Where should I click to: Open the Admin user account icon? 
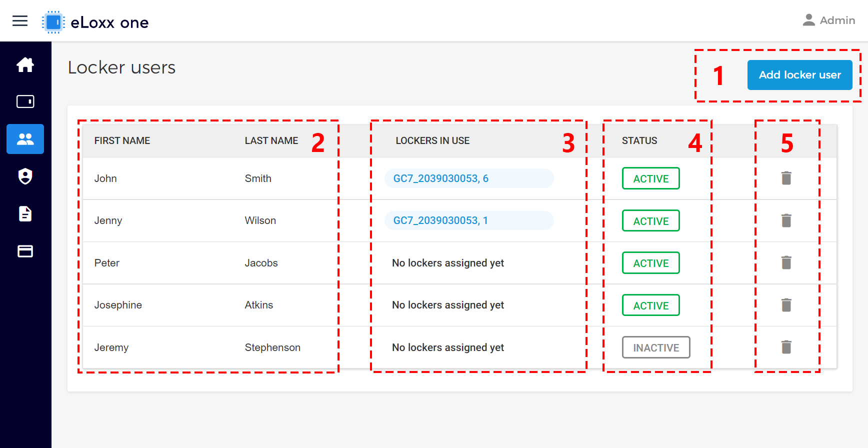[x=808, y=20]
